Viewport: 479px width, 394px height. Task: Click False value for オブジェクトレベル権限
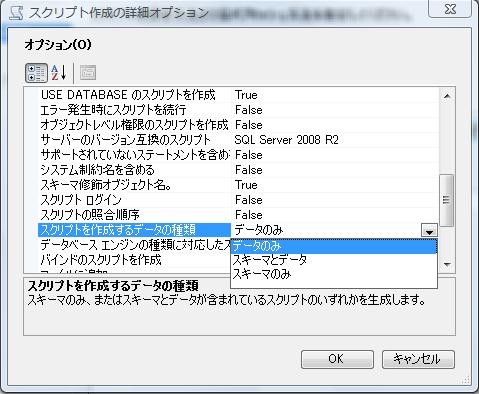(x=249, y=125)
